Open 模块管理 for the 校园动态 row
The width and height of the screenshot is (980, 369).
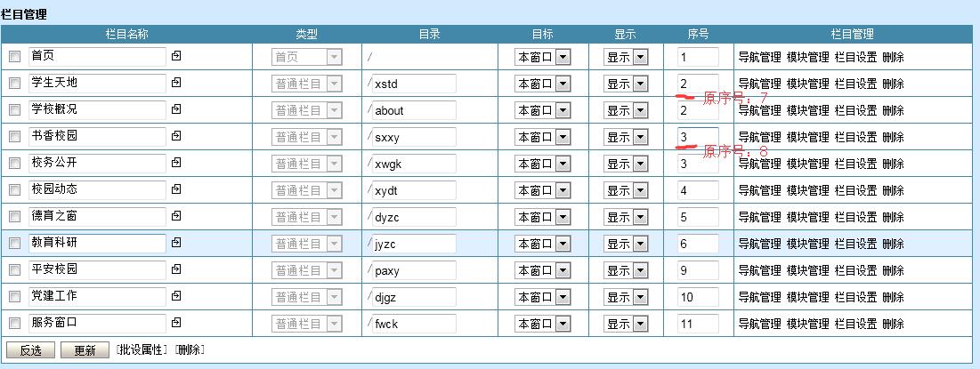click(x=807, y=190)
